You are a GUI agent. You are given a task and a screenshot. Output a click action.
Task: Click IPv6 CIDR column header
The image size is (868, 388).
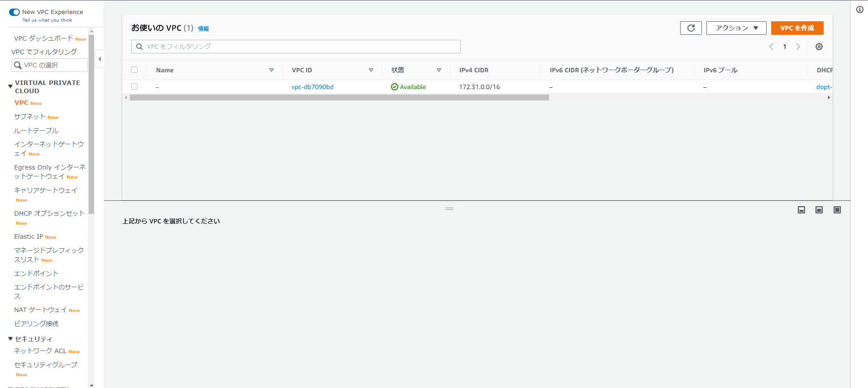[x=611, y=70]
